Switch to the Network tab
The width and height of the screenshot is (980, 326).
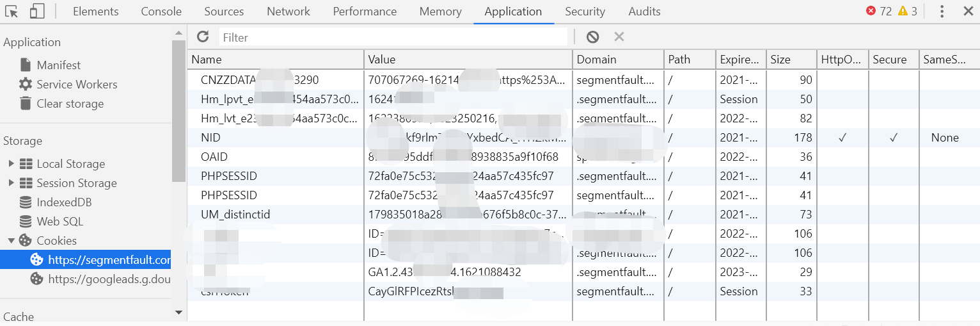288,11
